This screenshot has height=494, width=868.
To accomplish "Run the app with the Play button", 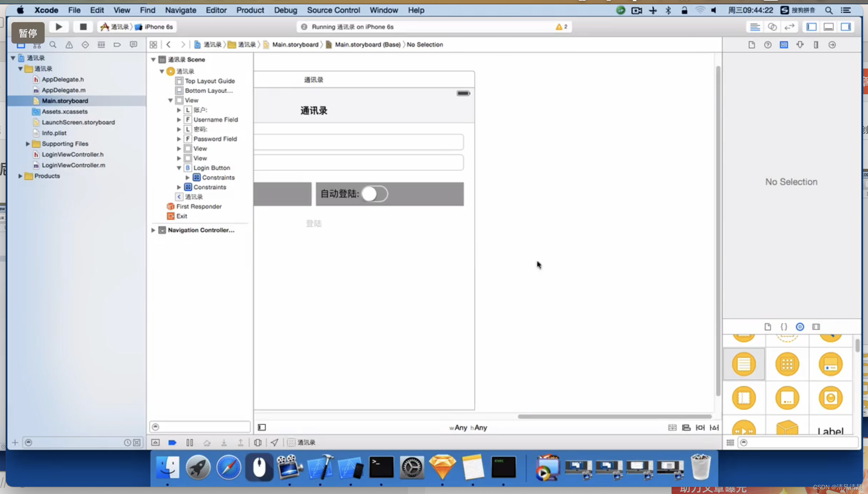I will 59,27.
